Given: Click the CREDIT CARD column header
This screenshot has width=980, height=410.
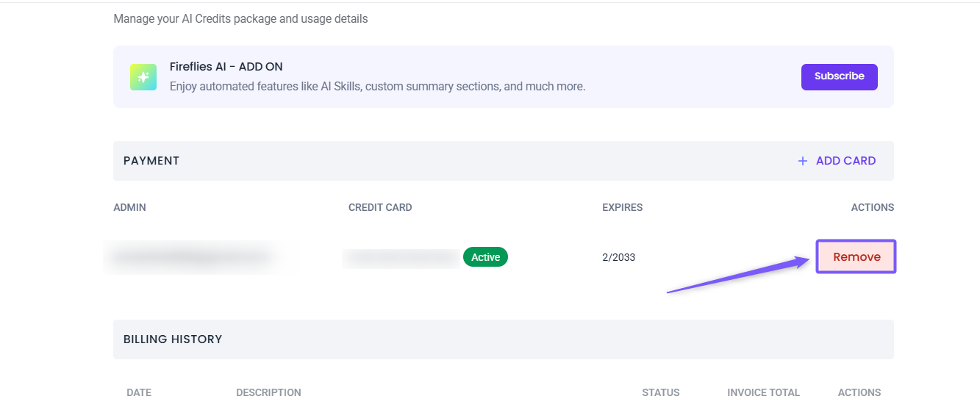Looking at the screenshot, I should point(380,207).
